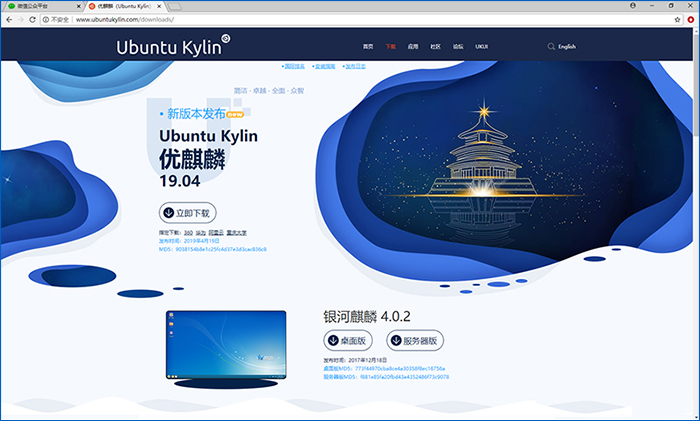Image resolution: width=700 pixels, height=421 pixels.
Task: Click the 2019年4月19日 release date text
Action: tap(201, 241)
